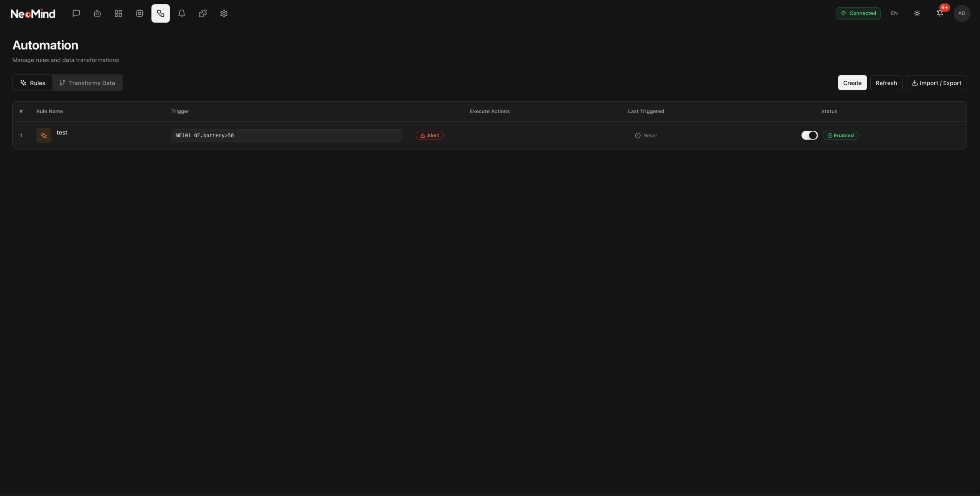980x496 pixels.
Task: Open the devices chip icon
Action: click(x=140, y=13)
